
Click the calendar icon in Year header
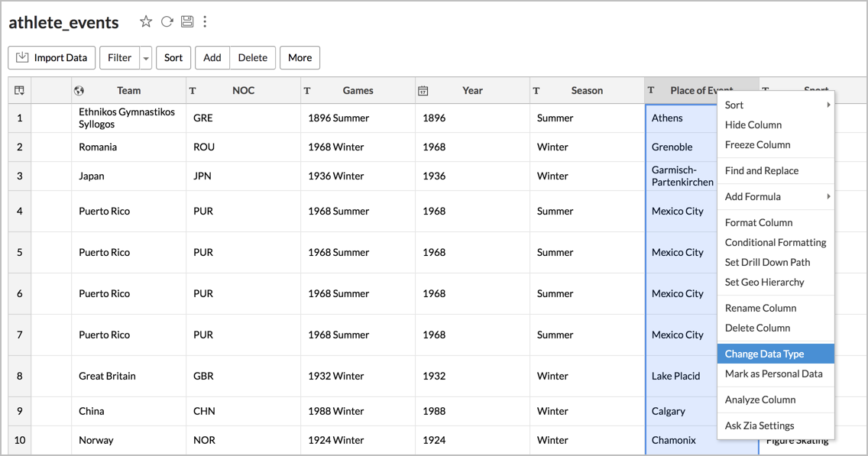423,90
